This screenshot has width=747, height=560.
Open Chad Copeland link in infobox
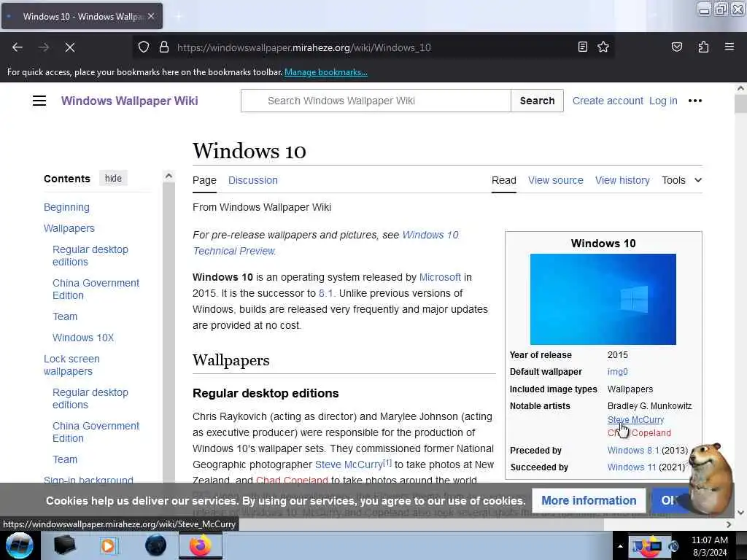coord(639,433)
